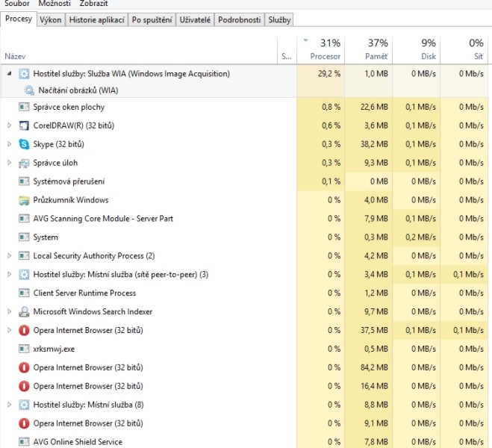Click the Skype process icon
492x448 pixels.
[24, 144]
